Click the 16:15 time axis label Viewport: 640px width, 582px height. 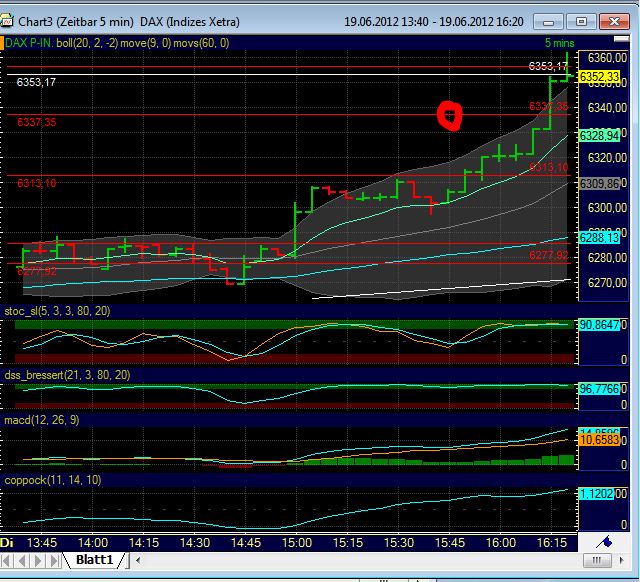[x=552, y=543]
